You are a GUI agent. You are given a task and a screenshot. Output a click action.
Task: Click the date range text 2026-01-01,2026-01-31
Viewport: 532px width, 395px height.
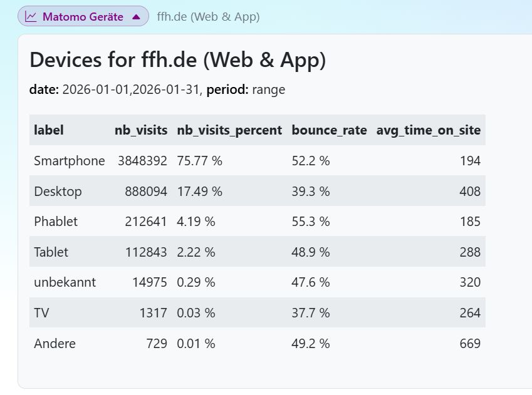point(132,90)
